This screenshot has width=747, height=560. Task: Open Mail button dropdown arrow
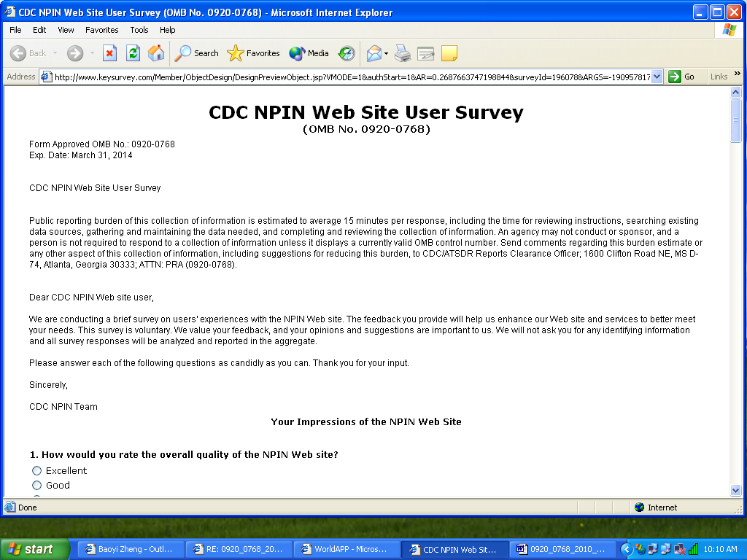[x=386, y=53]
